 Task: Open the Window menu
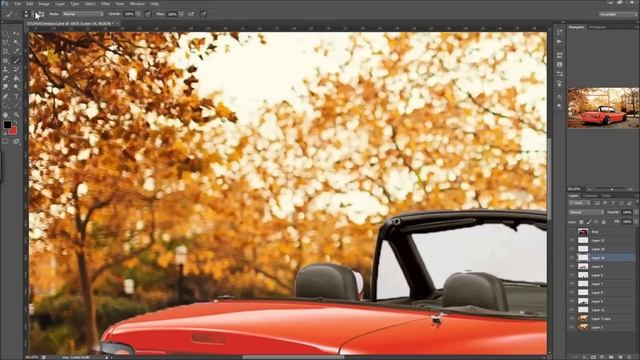(x=137, y=4)
